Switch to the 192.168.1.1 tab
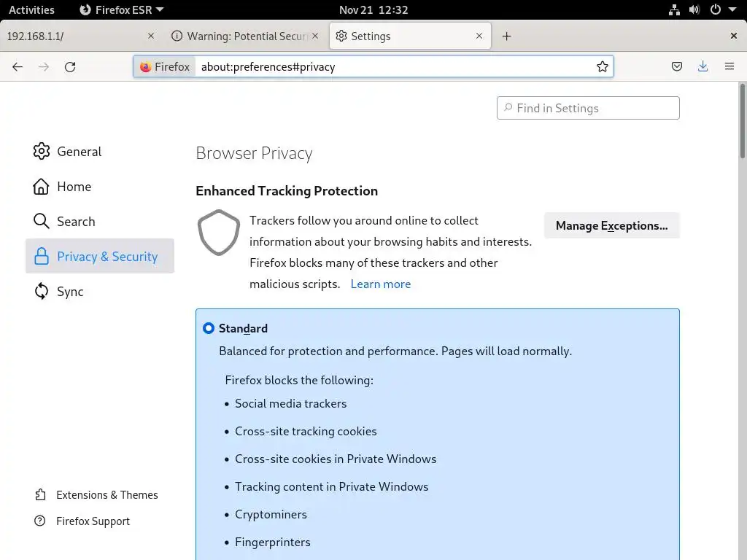The image size is (747, 560). (x=73, y=36)
